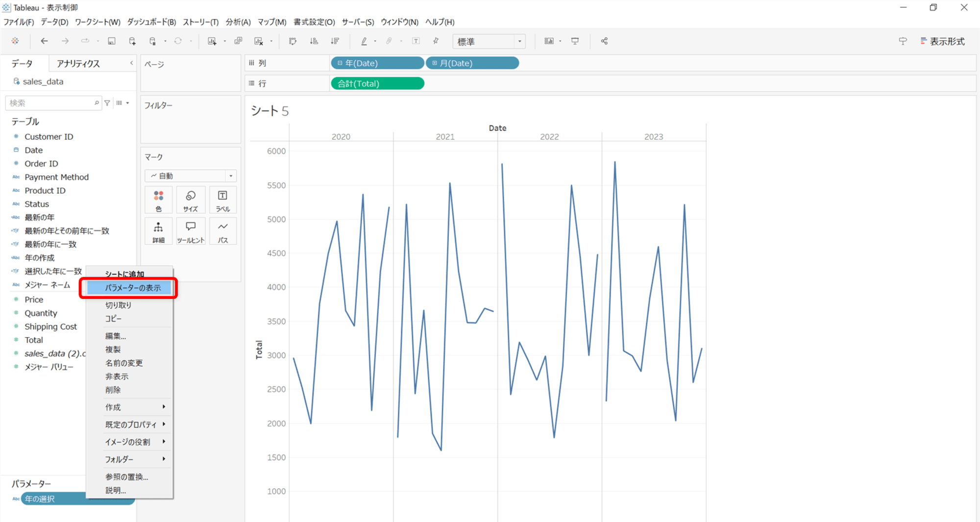
Task: Collapse the data pane with chevron
Action: pyautogui.click(x=131, y=63)
